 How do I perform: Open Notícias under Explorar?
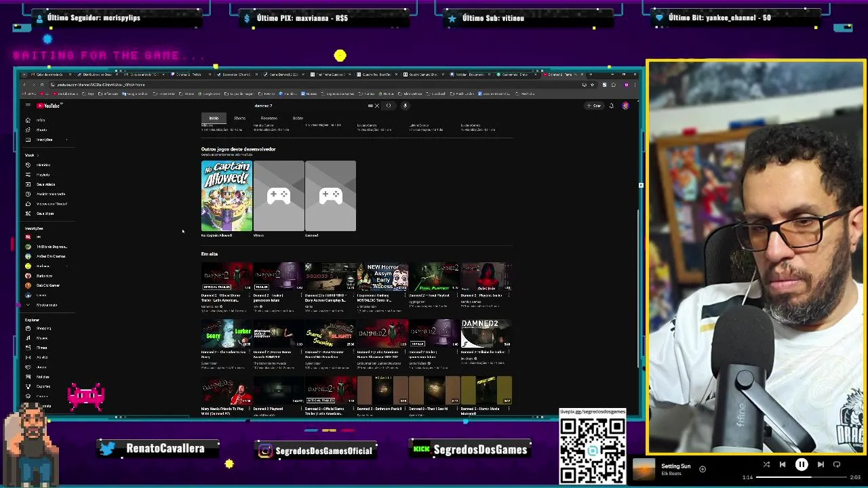tap(42, 377)
